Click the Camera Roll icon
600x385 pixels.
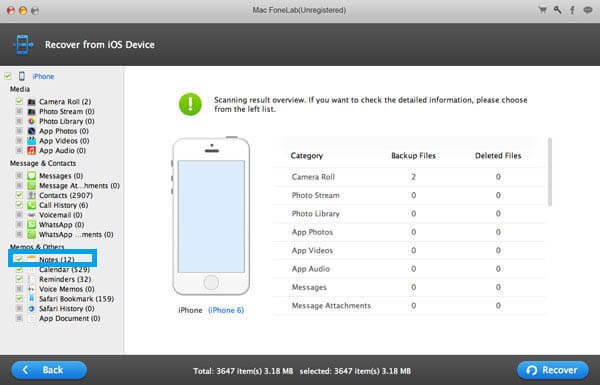pos(31,102)
